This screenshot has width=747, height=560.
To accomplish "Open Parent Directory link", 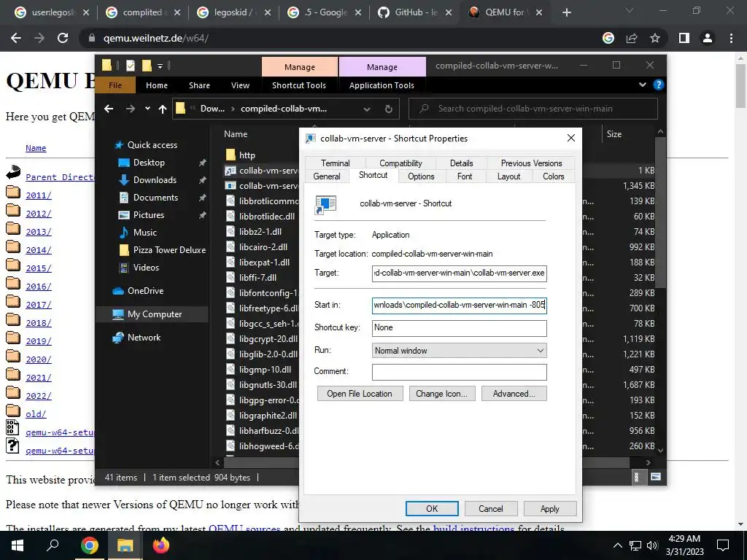I will click(60, 177).
